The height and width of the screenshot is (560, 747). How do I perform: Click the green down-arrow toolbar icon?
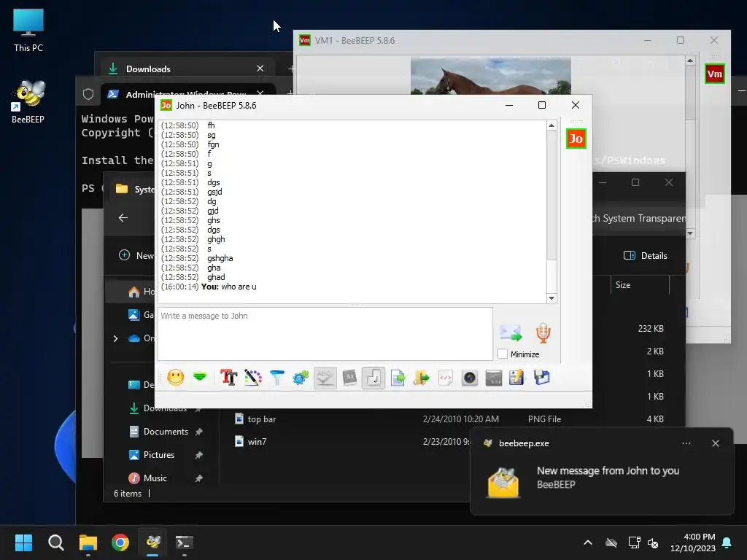click(x=200, y=378)
